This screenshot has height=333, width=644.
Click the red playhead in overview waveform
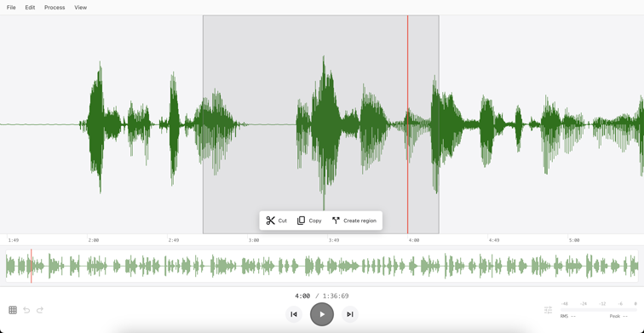point(32,266)
